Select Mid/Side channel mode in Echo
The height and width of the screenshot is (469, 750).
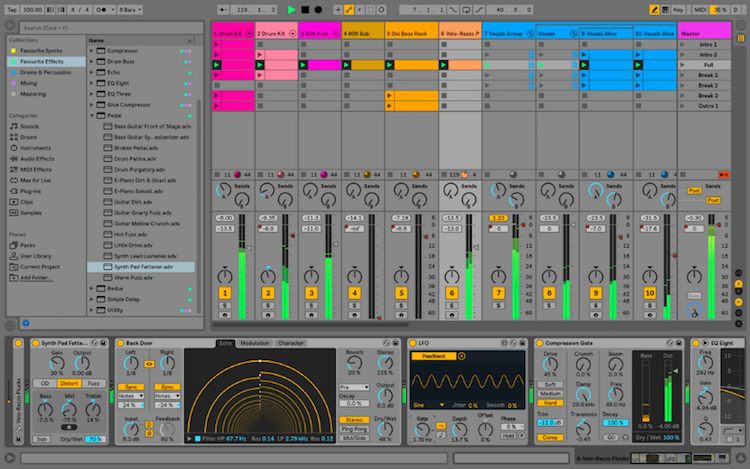[x=354, y=438]
